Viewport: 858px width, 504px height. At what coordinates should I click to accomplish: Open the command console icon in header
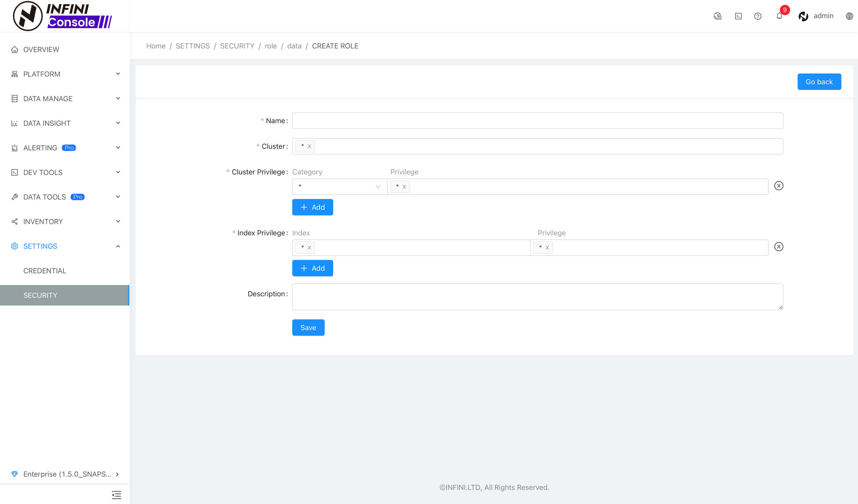[x=738, y=16]
